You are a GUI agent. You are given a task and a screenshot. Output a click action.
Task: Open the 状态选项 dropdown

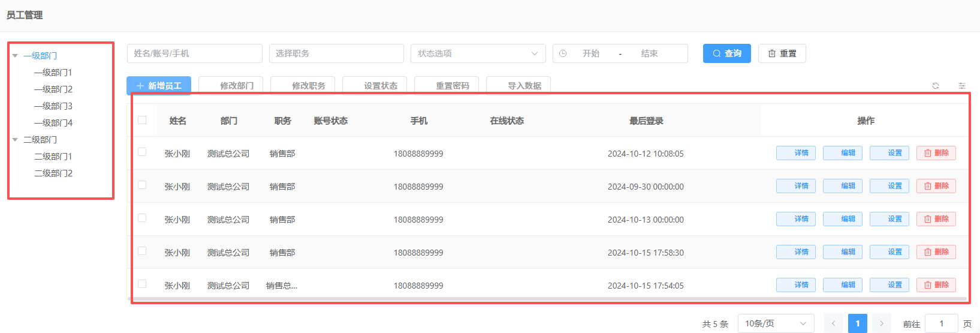478,53
